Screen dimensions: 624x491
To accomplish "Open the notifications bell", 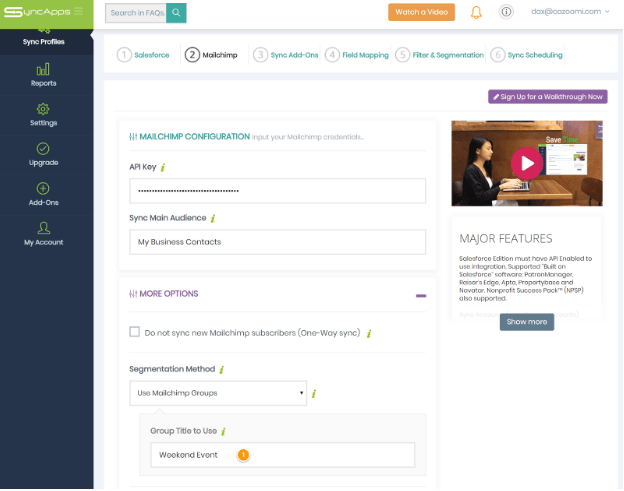I will (x=476, y=12).
